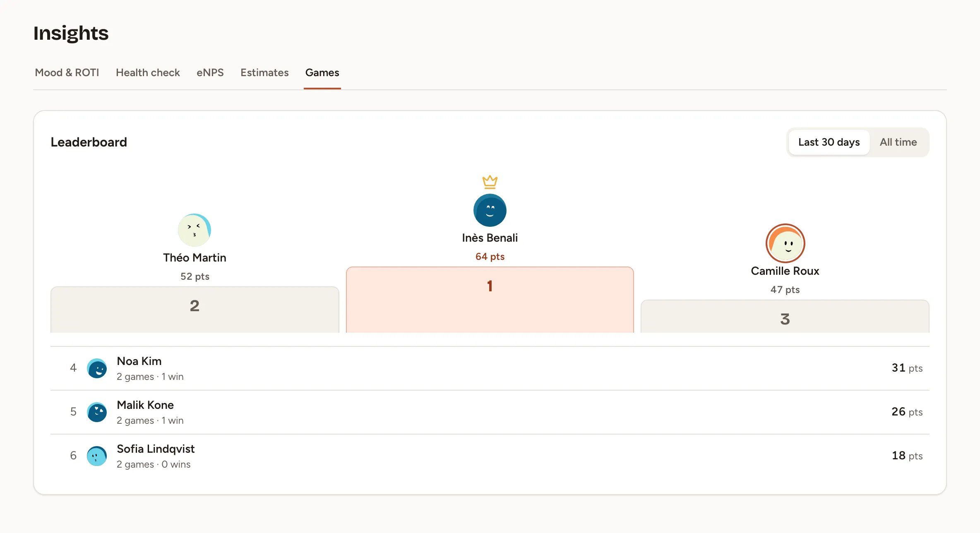The image size is (980, 533).
Task: Click Théo Martin's avatar on the podium
Action: click(195, 230)
